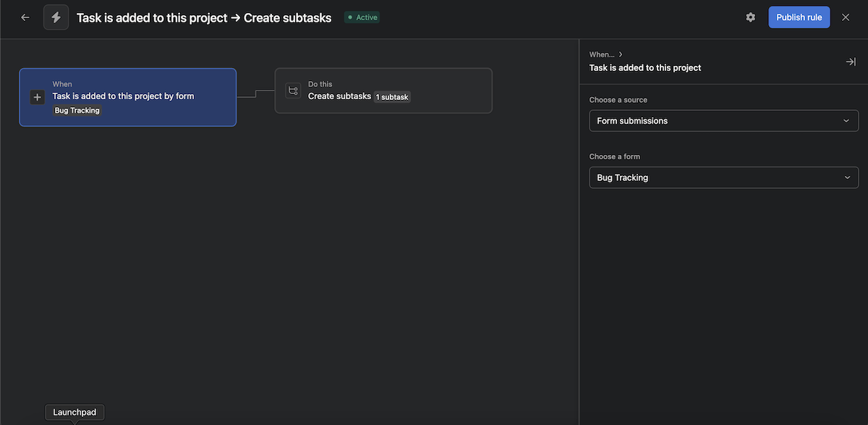The image size is (868, 425).
Task: Open the Form submissions source dropdown
Action: (723, 121)
